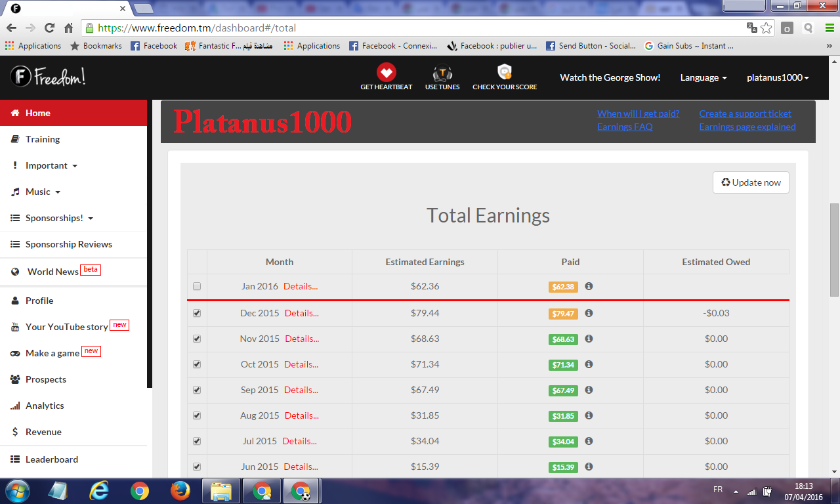Screen dimensions: 840x504
Task: Click the $68.63 green paid badge
Action: 563,339
